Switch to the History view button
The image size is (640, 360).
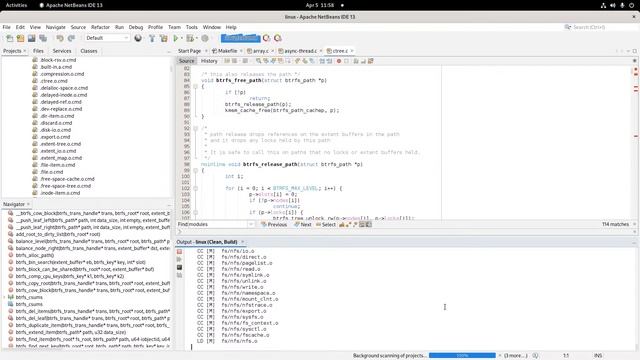209,61
